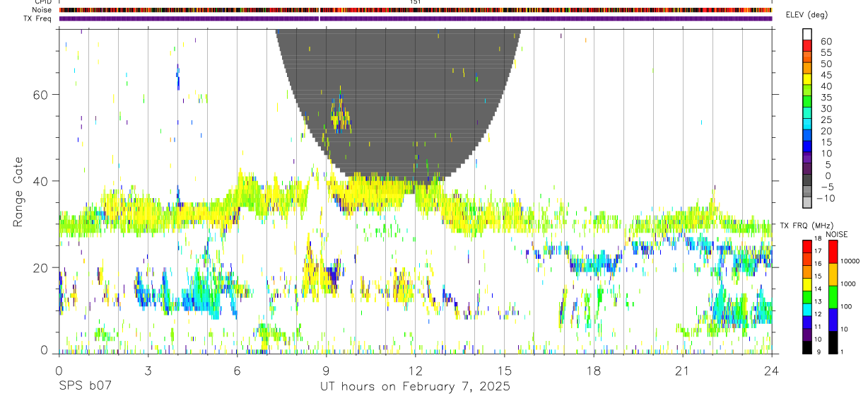Click the 9 tick on UT hours axis
The height and width of the screenshot is (401, 868).
326,371
